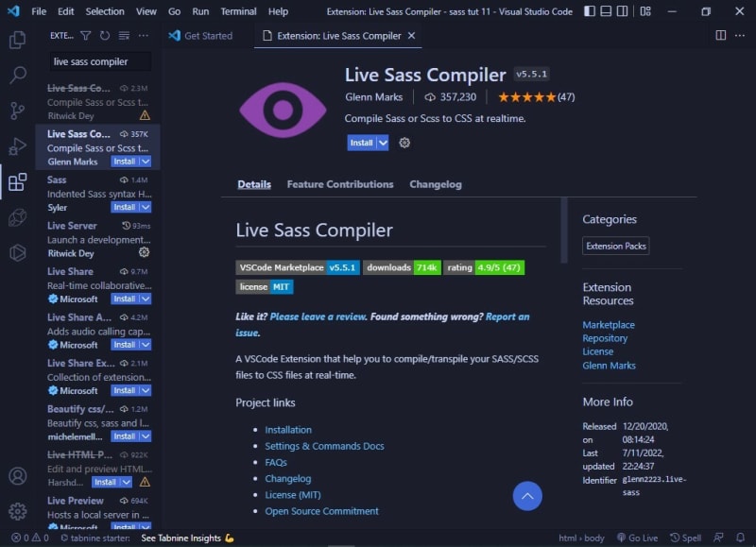Expand Install dropdown for Live Share
Image resolution: width=756 pixels, height=547 pixels.
pyautogui.click(x=146, y=299)
